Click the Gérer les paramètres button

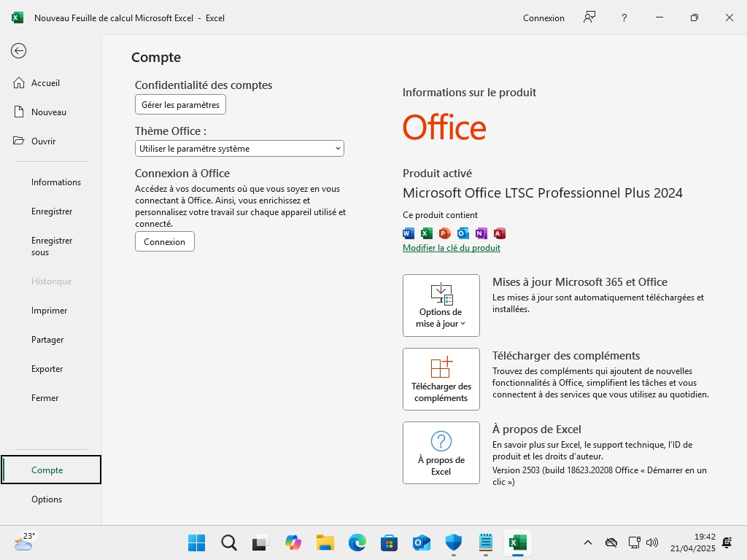(180, 104)
